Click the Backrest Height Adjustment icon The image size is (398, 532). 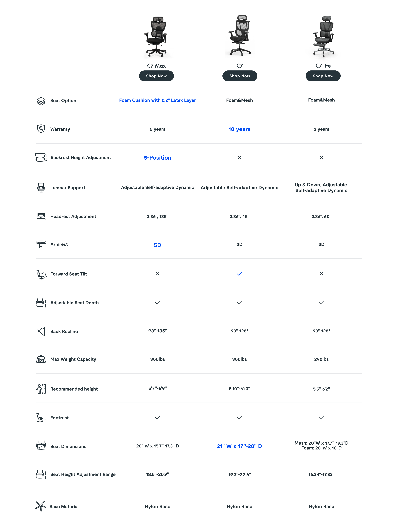coord(41,158)
